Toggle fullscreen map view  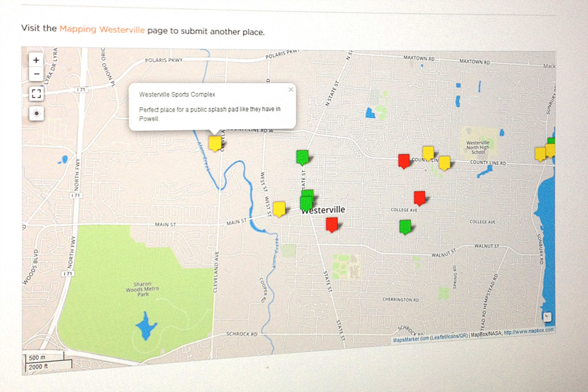(x=36, y=94)
